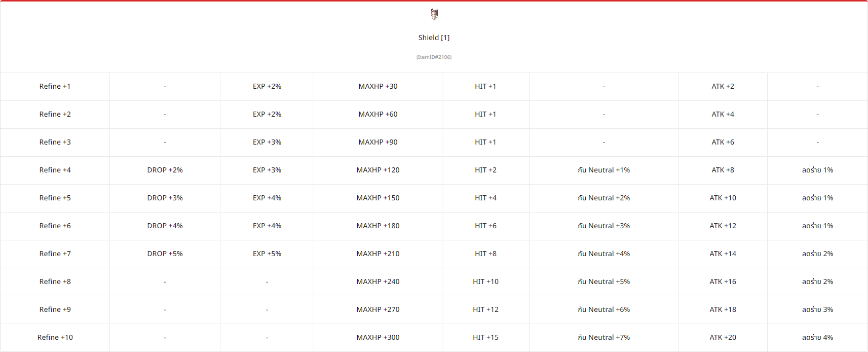Click the ลดร่าย 4% cell
The height and width of the screenshot is (352, 868).
pos(817,337)
